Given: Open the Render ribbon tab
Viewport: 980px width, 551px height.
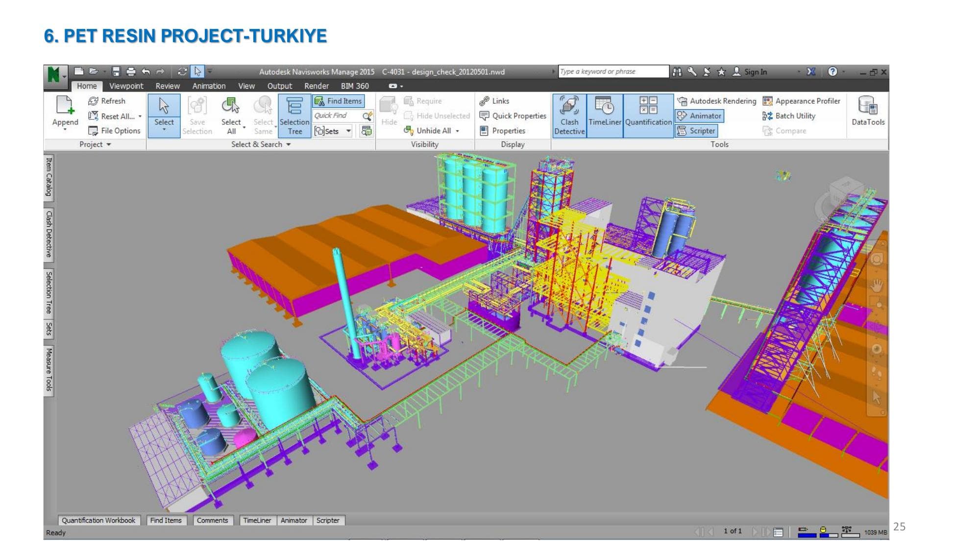Looking at the screenshot, I should coord(317,86).
